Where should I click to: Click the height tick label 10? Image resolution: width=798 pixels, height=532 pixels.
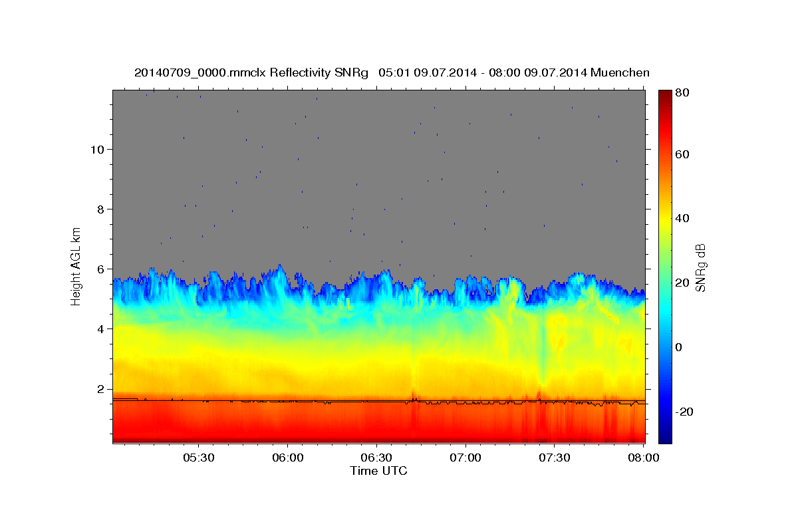pyautogui.click(x=97, y=149)
